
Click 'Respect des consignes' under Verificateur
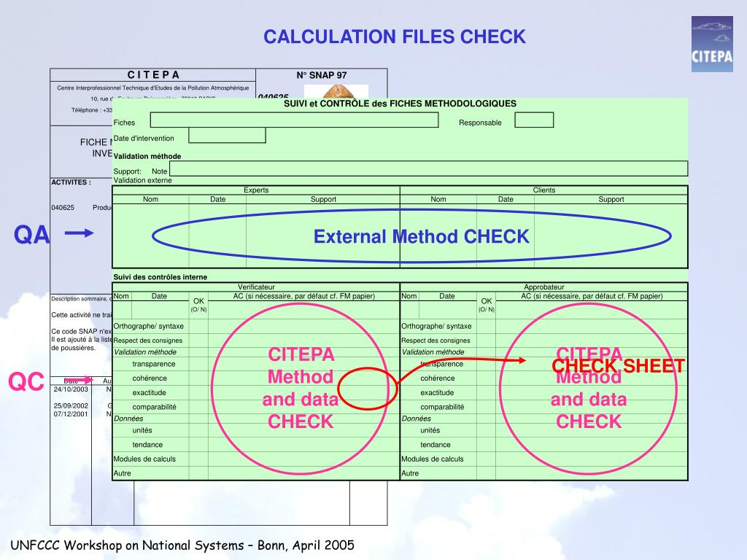147,341
